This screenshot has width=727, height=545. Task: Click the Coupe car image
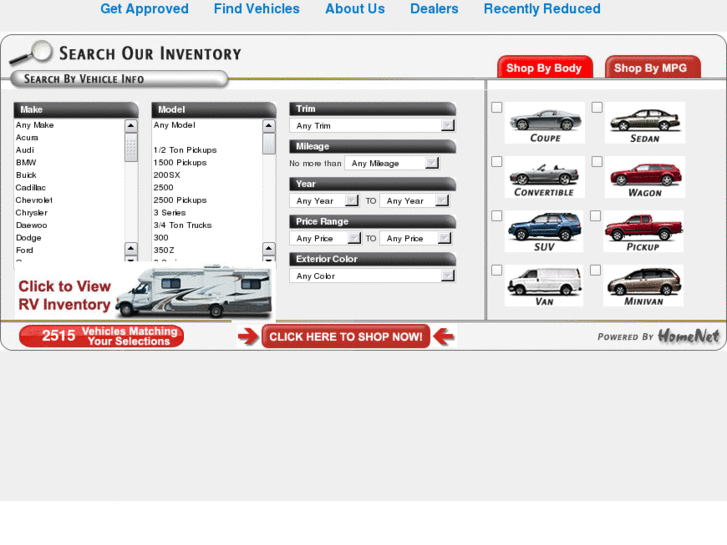point(545,121)
